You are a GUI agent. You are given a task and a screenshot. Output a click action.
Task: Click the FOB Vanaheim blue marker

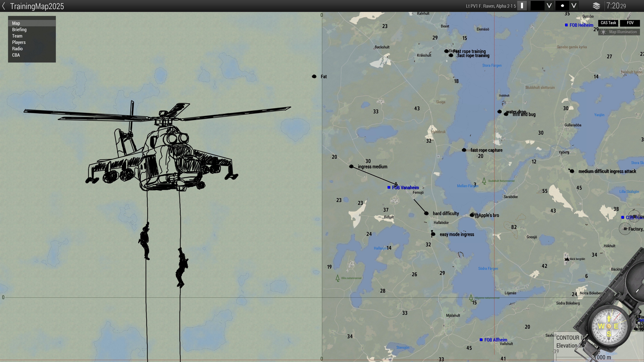[389, 187]
